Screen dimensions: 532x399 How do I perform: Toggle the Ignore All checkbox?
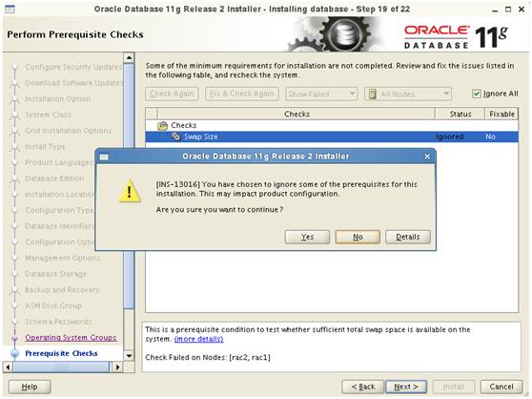pyautogui.click(x=477, y=94)
